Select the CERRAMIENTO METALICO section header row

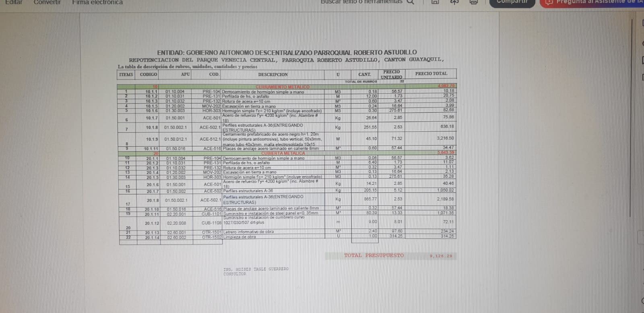coord(282,87)
